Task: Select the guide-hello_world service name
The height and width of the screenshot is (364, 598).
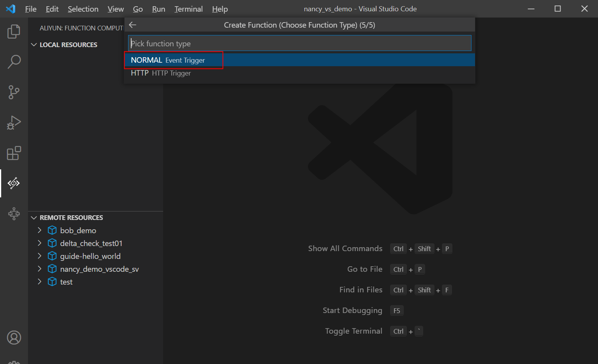Action: click(90, 256)
